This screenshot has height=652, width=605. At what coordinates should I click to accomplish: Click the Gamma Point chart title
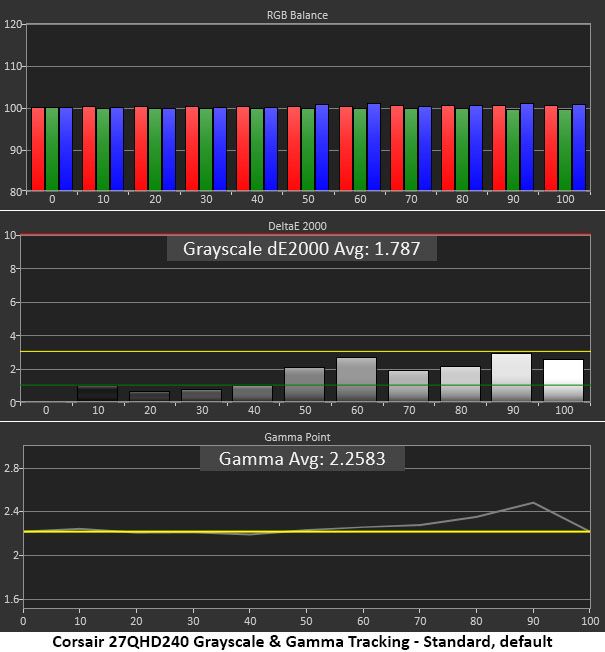tap(297, 437)
